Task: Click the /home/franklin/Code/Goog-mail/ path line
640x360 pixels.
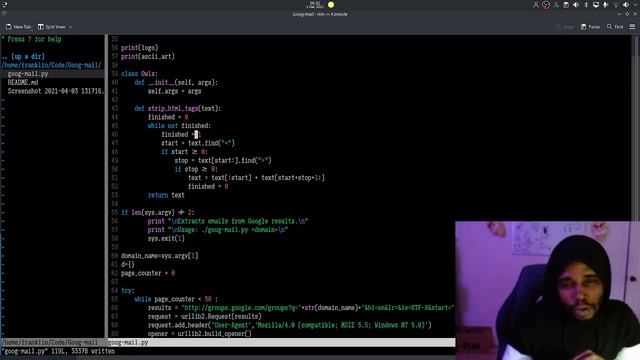Action: (x=51, y=65)
